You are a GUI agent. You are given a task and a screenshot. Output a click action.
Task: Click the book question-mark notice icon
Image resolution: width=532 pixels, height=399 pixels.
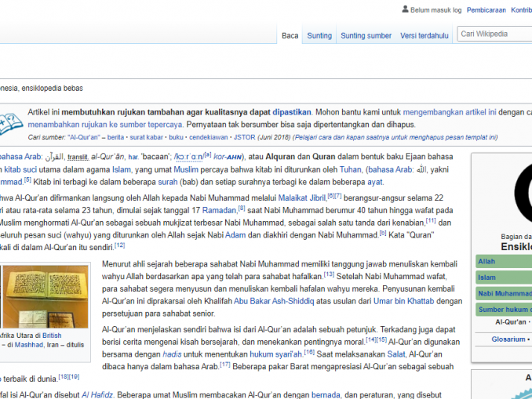(11, 124)
